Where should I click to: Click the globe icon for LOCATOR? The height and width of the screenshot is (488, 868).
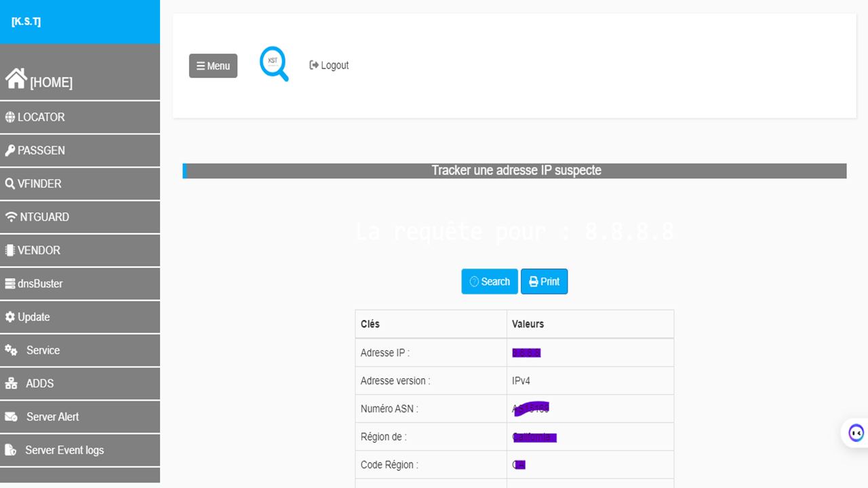[x=10, y=117]
